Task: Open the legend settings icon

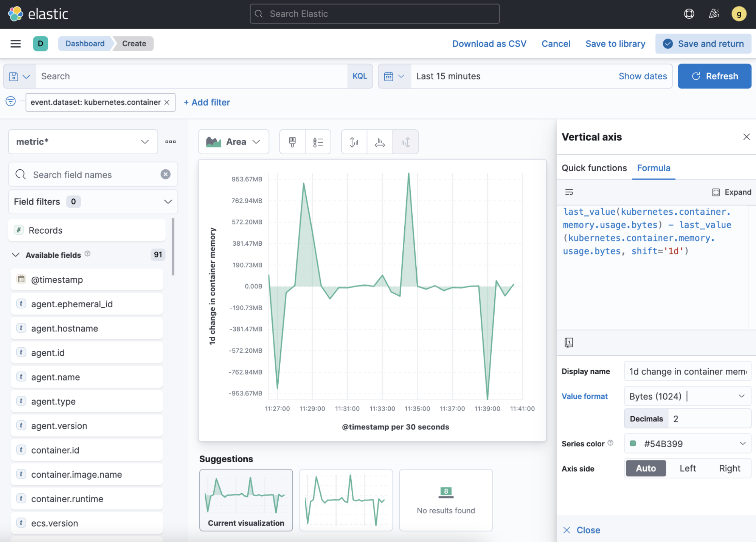Action: tap(318, 142)
